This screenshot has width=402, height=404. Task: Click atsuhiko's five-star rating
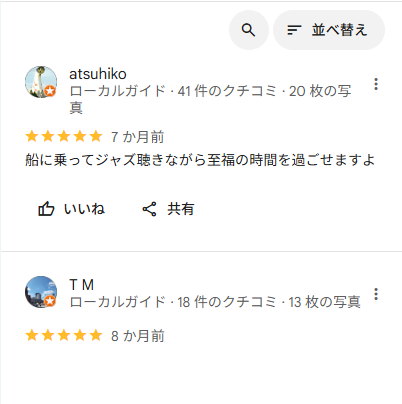[x=64, y=136]
